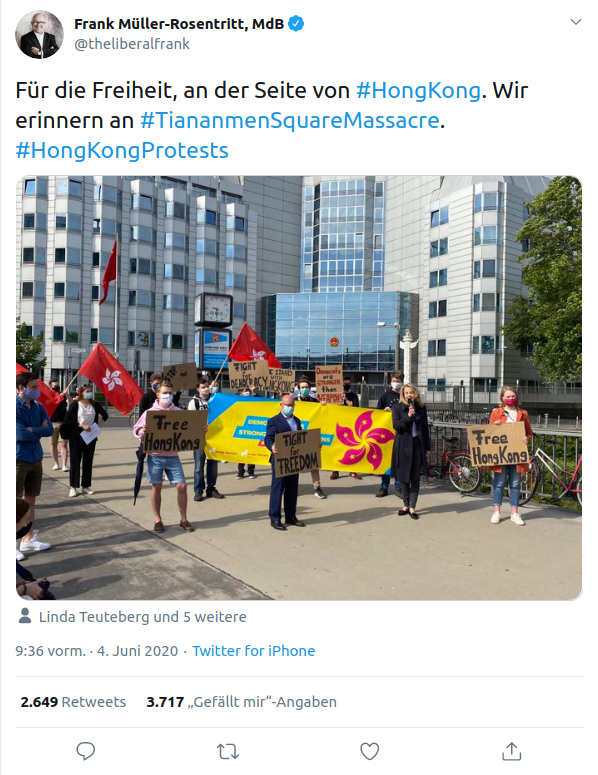This screenshot has height=775, width=598.
Task: Open the profile avatar of Frank Müller-Rosentritt
Action: 40,34
